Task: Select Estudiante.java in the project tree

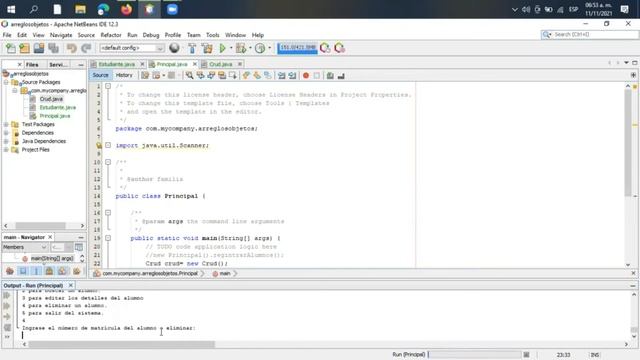Action: (x=58, y=107)
